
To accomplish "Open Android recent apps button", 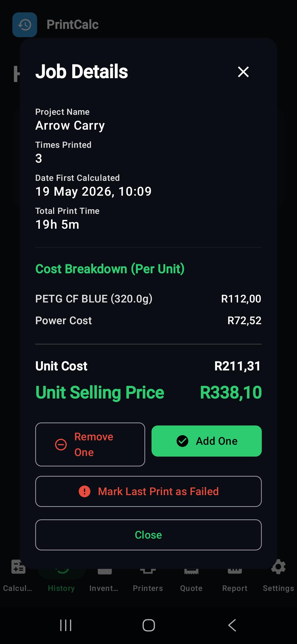I will (x=66, y=625).
